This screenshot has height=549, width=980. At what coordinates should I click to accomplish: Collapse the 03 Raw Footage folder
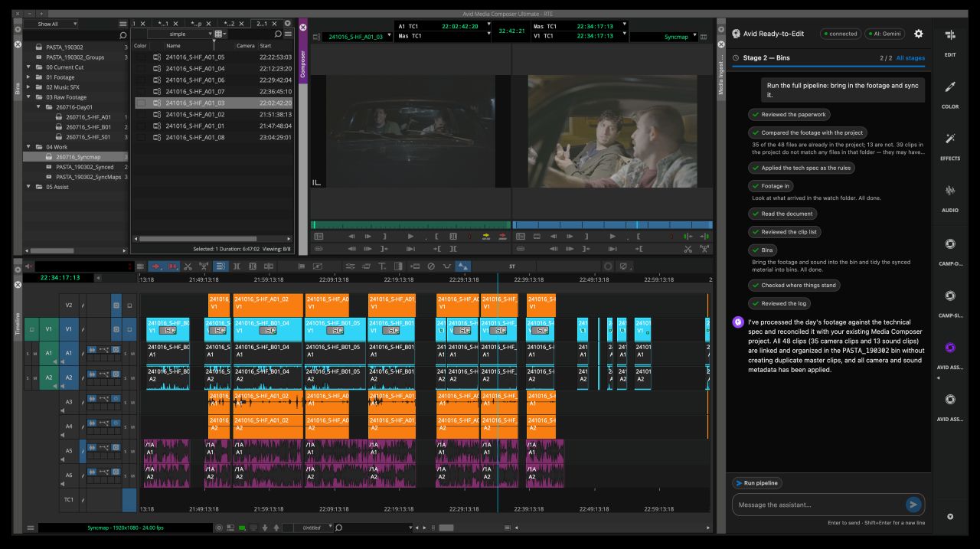point(29,97)
